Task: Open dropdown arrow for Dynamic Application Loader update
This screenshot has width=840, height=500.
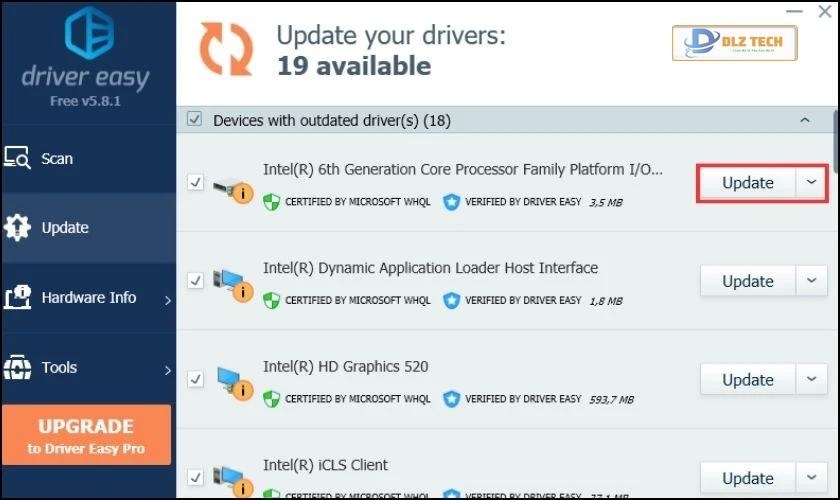Action: coord(811,281)
